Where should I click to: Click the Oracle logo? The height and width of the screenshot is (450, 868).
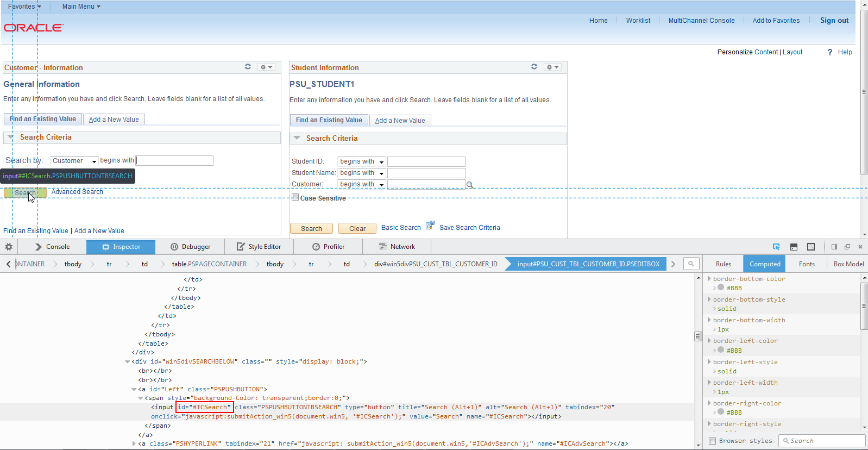pyautogui.click(x=34, y=28)
